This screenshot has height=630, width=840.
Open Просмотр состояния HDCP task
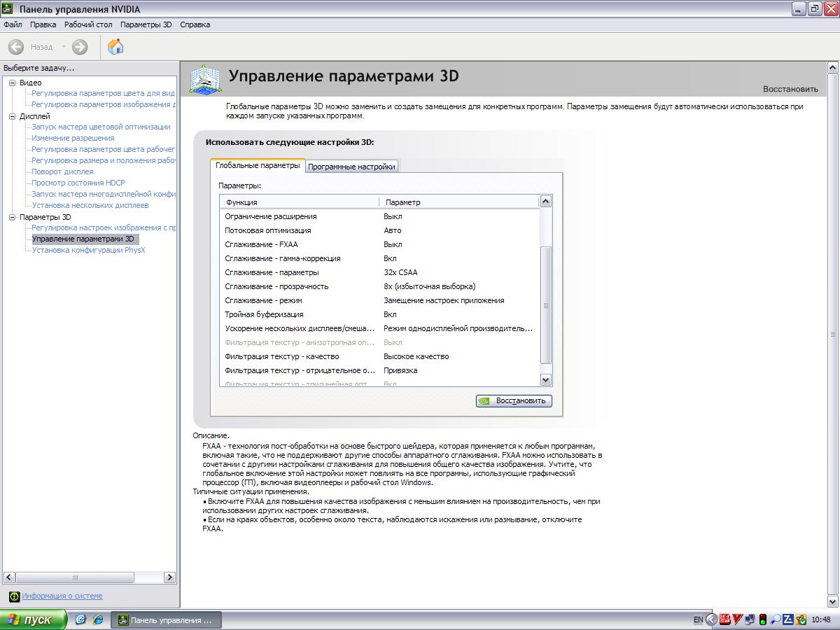78,183
